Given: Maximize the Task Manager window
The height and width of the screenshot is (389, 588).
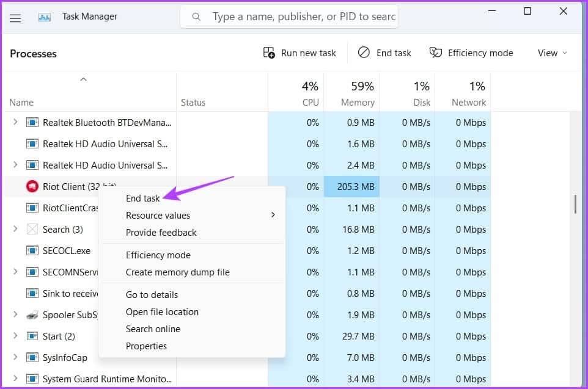Looking at the screenshot, I should click(x=527, y=11).
